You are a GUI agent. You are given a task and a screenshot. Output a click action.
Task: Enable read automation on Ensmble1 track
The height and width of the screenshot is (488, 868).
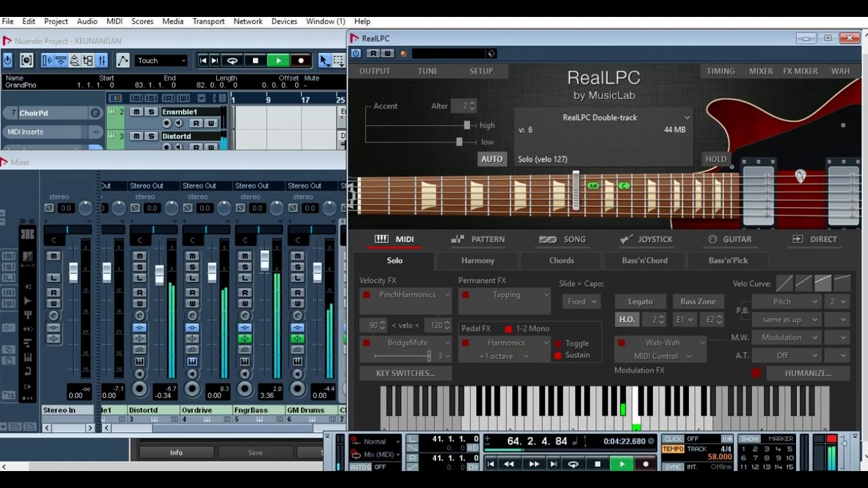(x=196, y=123)
